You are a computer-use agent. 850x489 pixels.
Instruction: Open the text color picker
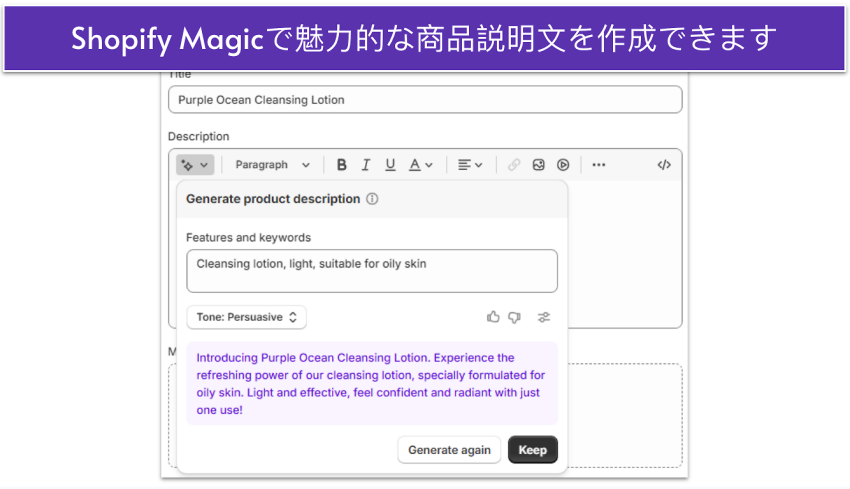(x=421, y=165)
